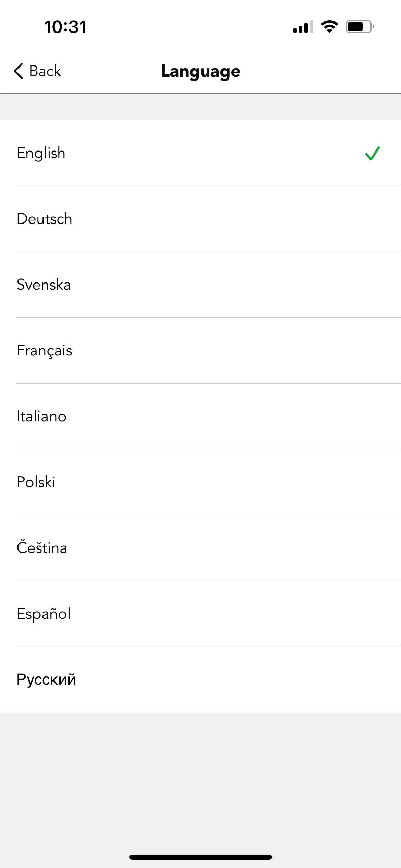This screenshot has width=401, height=868.
Task: Tap the cellular signal bars icon
Action: pyautogui.click(x=303, y=27)
